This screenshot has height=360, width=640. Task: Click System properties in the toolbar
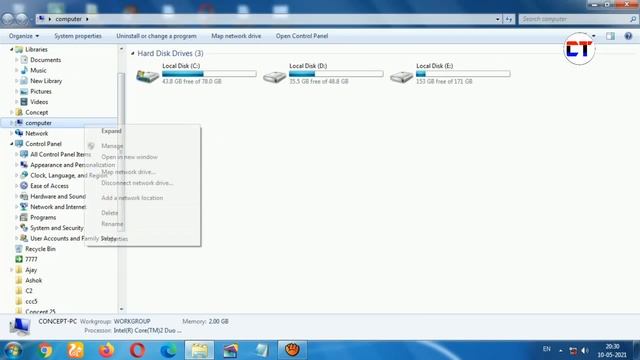(x=78, y=36)
